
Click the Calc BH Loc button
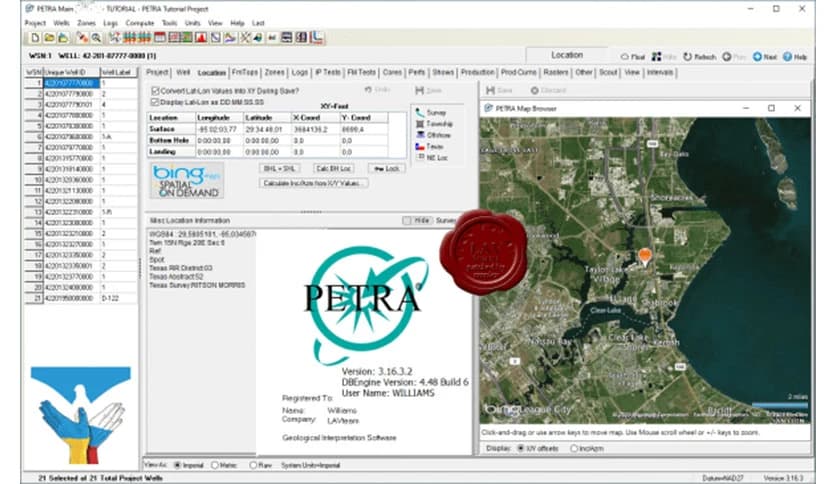click(x=333, y=168)
